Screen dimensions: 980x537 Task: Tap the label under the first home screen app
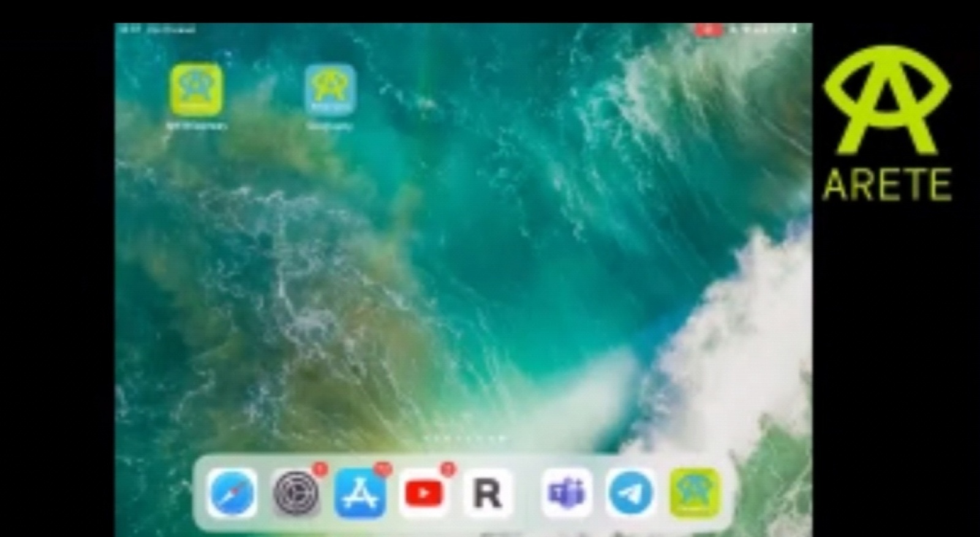pyautogui.click(x=197, y=126)
